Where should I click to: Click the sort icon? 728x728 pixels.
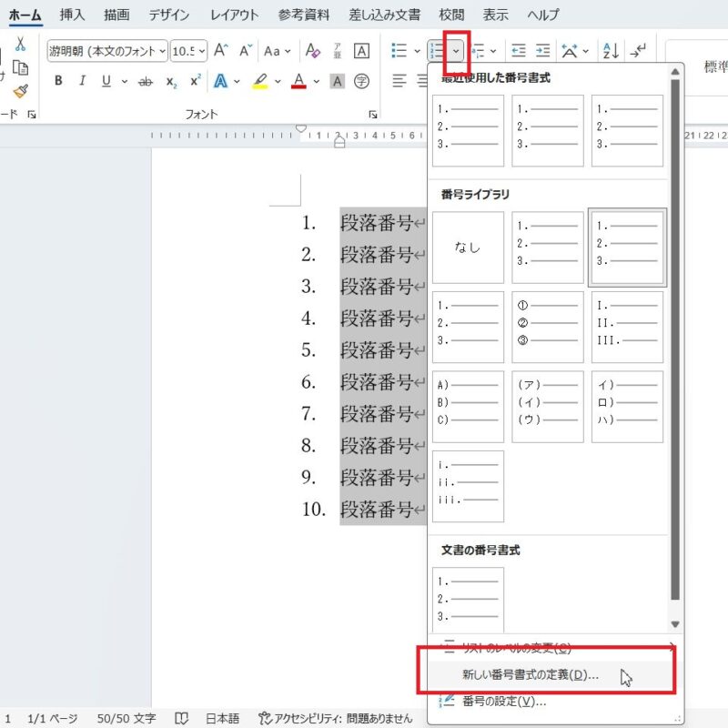612,51
